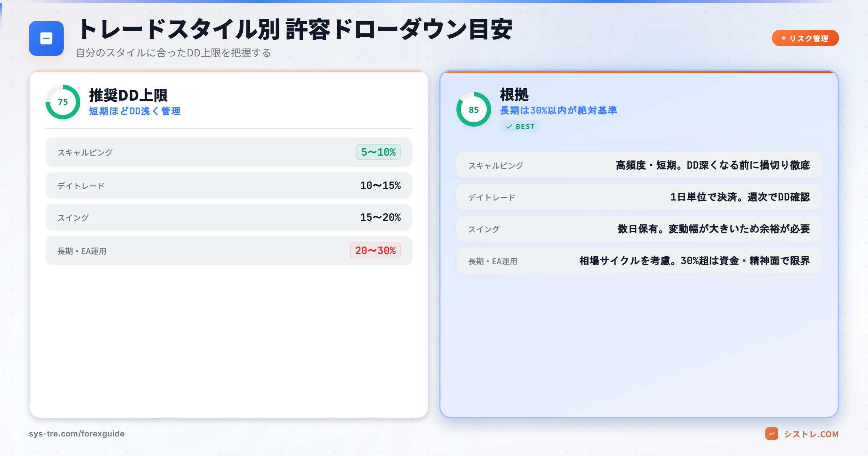The height and width of the screenshot is (456, 868).
Task: Click 相場サイクルを考慮 explanation text
Action: click(x=695, y=261)
